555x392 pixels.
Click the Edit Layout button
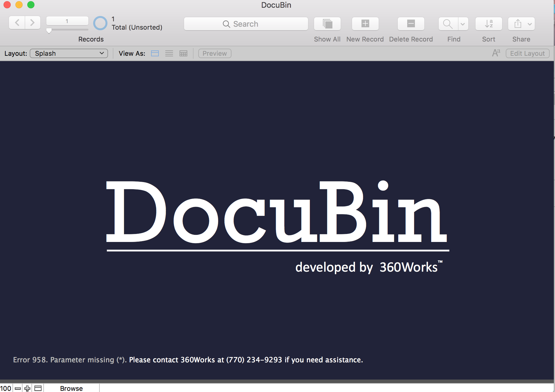click(x=528, y=53)
